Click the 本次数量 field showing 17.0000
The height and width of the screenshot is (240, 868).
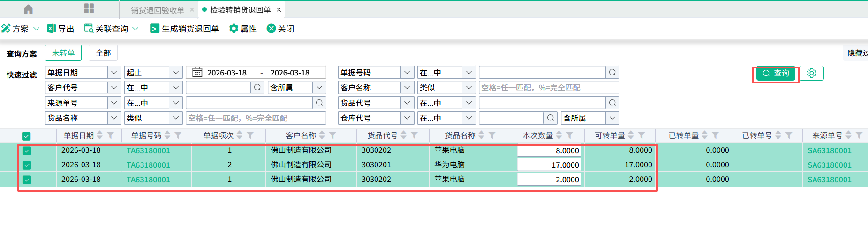click(549, 165)
